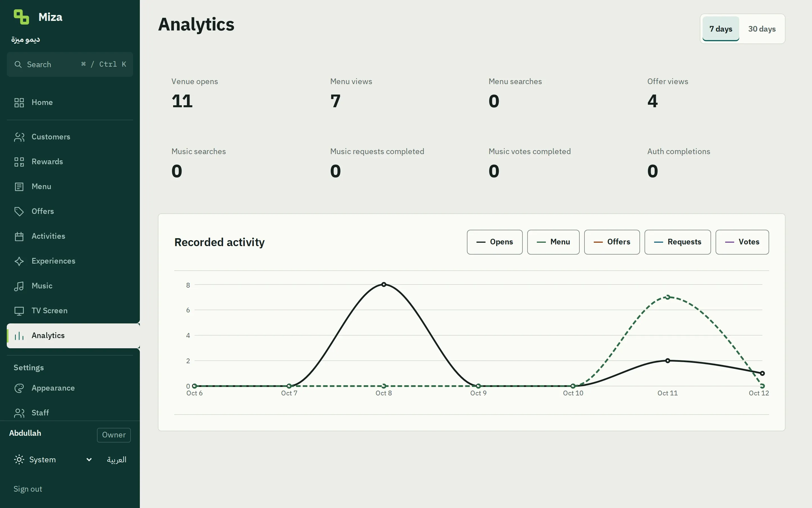The width and height of the screenshot is (812, 508).
Task: Click the Customers people icon
Action: click(19, 137)
